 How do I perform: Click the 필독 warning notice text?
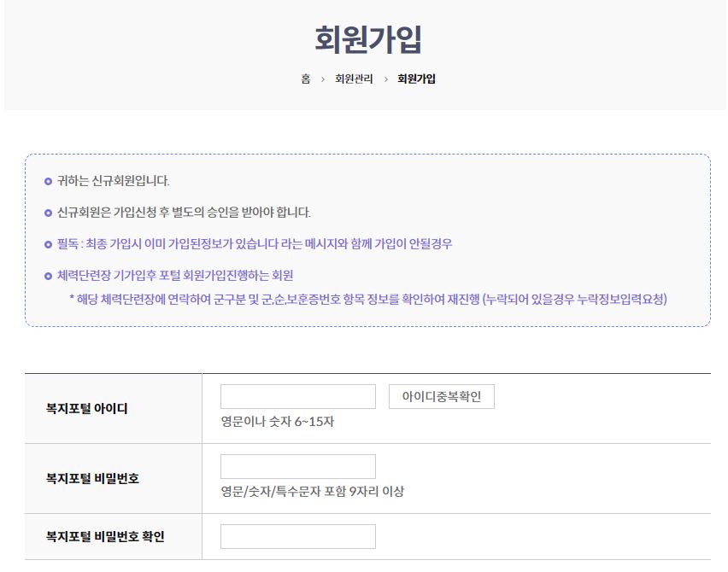[x=248, y=244]
